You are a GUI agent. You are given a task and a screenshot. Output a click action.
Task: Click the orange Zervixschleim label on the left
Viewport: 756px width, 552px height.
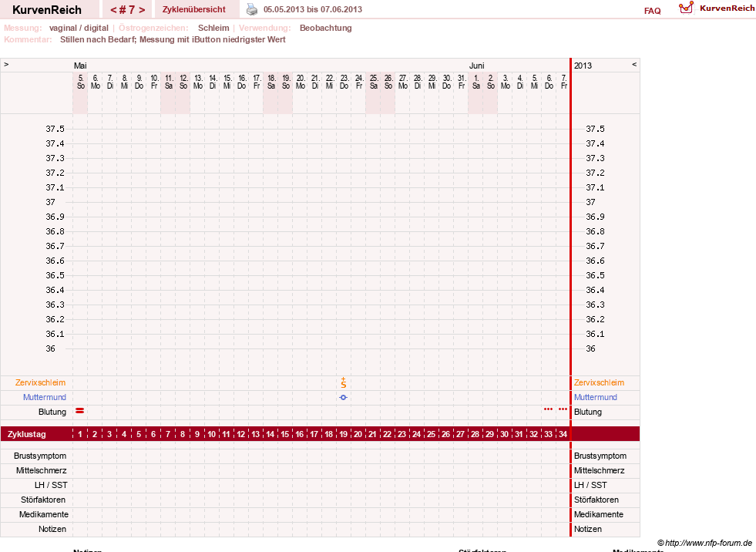[41, 382]
